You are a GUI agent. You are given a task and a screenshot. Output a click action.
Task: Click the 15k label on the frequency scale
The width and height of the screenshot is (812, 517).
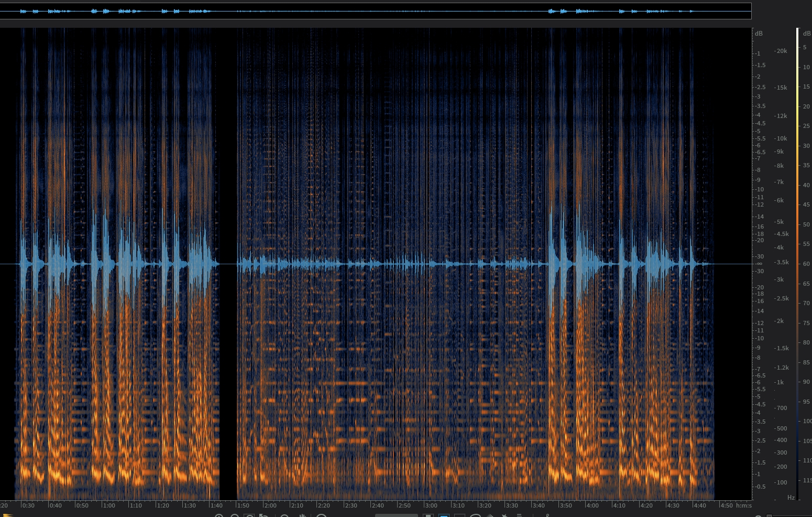pos(782,88)
